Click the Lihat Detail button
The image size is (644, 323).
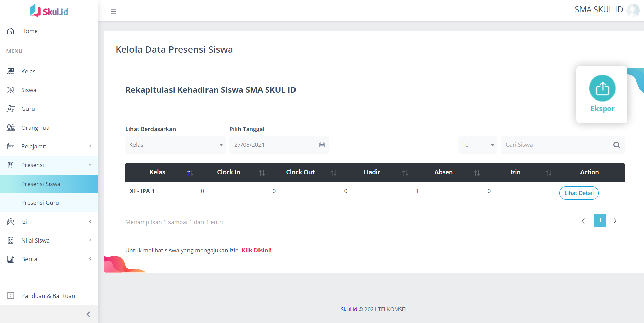click(x=579, y=193)
